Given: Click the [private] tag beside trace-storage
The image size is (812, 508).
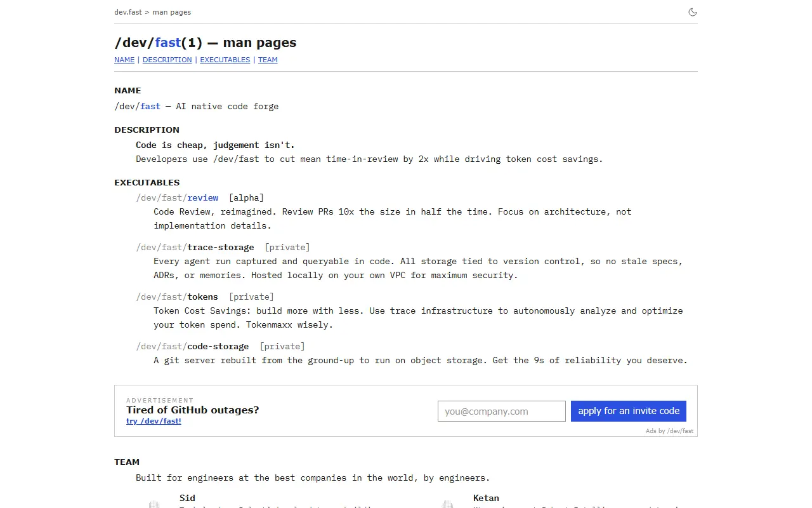Looking at the screenshot, I should 287,247.
